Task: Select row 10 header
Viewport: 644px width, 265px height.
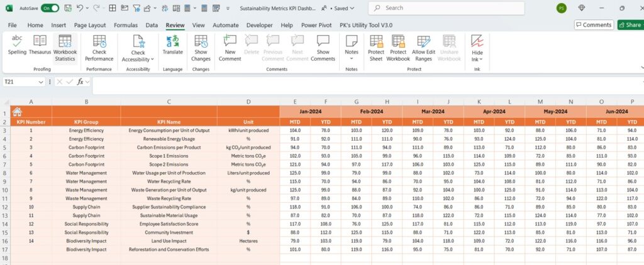Action: click(x=5, y=190)
